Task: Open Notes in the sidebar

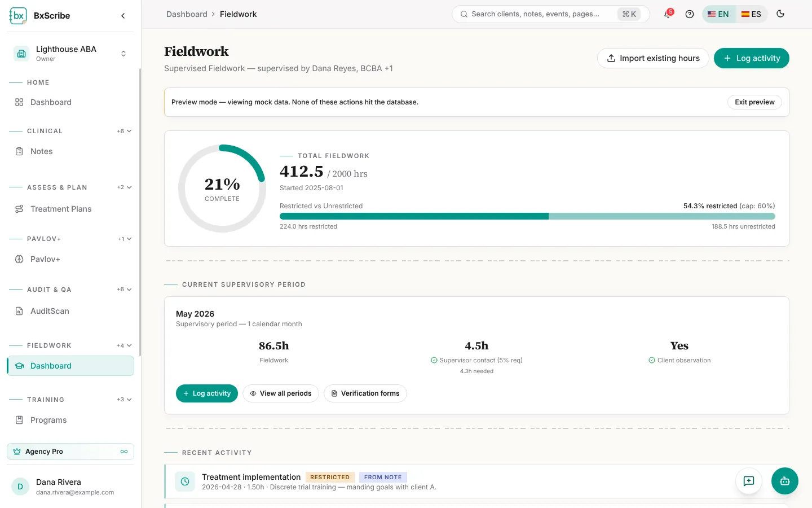Action: pyautogui.click(x=70, y=151)
